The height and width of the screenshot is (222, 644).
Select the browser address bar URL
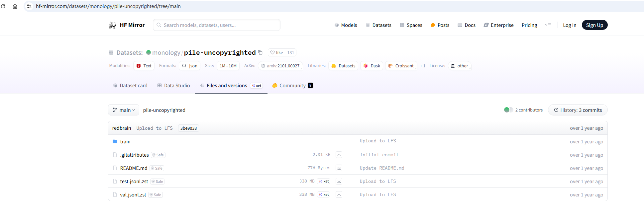[x=108, y=6]
